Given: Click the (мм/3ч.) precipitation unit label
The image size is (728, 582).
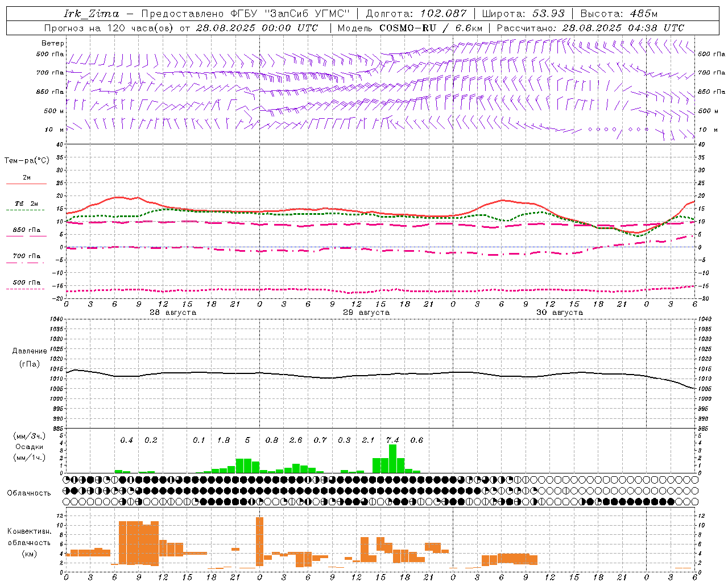Looking at the screenshot, I should click(x=30, y=436).
